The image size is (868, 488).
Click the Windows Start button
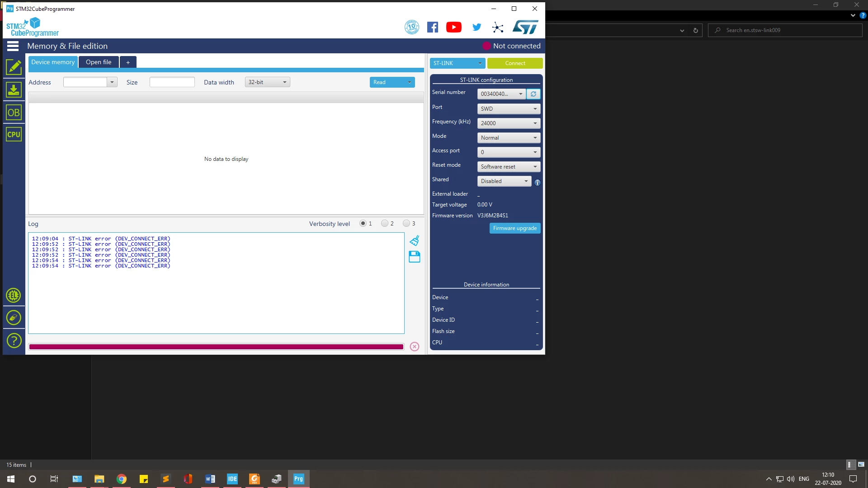[11, 479]
